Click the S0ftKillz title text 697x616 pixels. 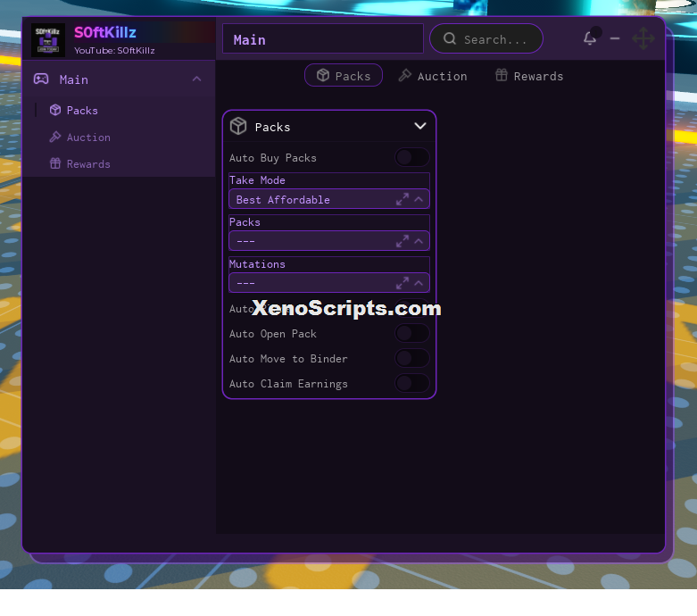(x=105, y=32)
